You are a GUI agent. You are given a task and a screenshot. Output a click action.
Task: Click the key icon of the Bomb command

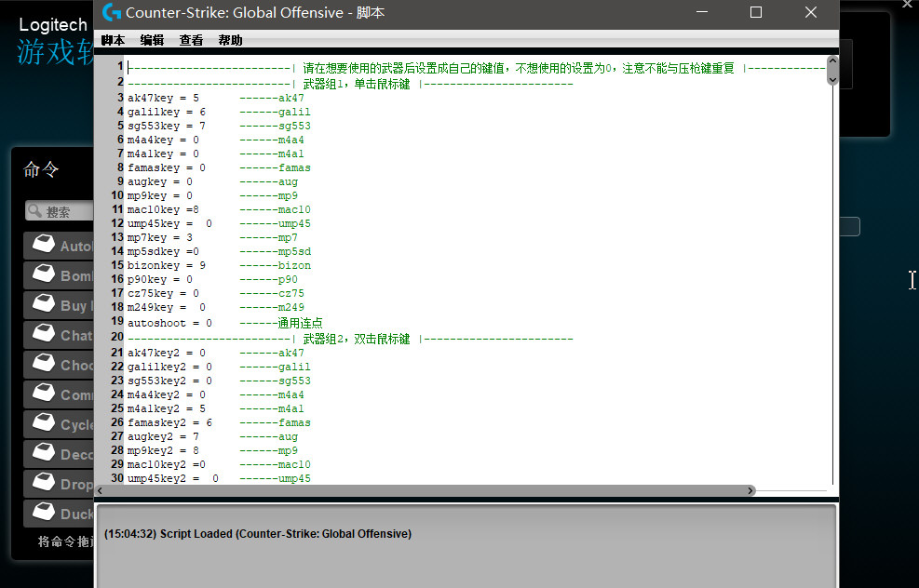44,274
